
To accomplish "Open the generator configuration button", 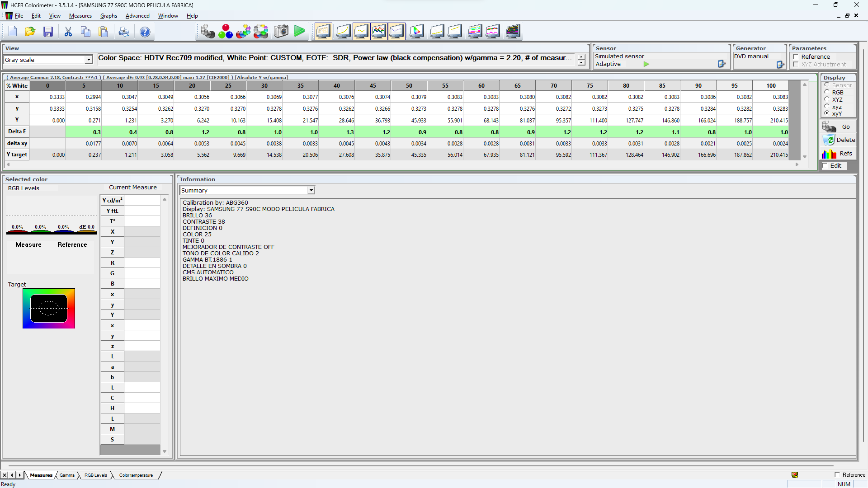I will 780,65.
